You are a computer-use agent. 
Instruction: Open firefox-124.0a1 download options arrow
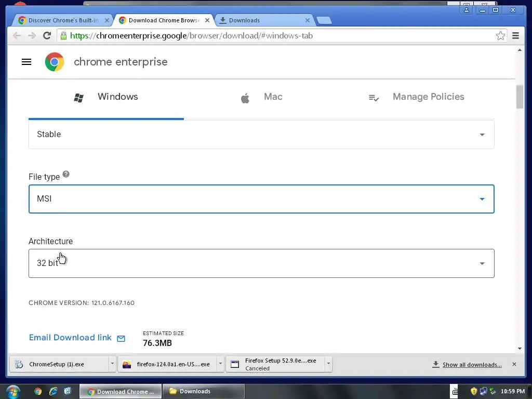pyautogui.click(x=220, y=364)
